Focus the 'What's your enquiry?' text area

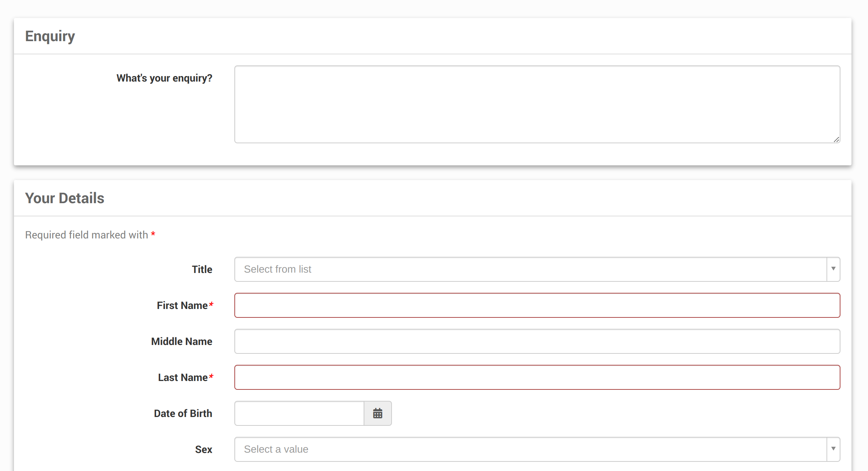click(537, 104)
